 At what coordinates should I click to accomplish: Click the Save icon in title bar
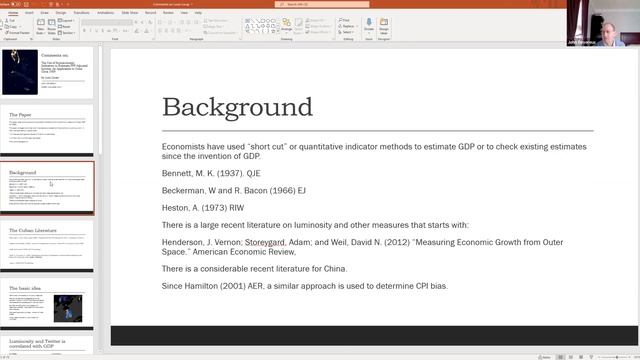[x=27, y=4]
